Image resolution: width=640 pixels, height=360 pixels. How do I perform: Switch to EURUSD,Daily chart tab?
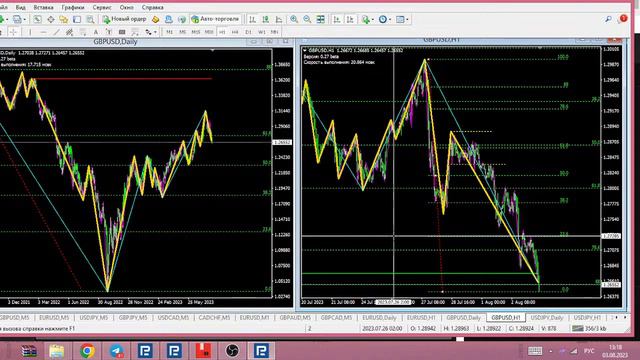point(379,317)
